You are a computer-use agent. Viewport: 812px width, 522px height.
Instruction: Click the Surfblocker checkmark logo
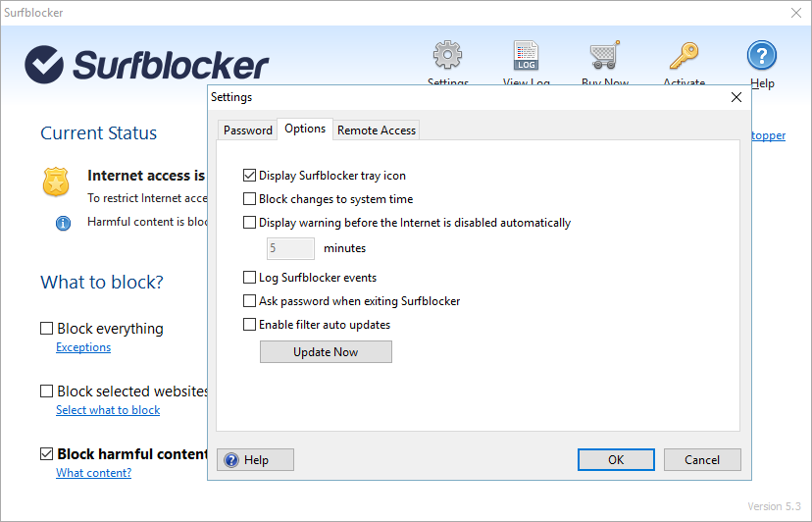pyautogui.click(x=44, y=65)
